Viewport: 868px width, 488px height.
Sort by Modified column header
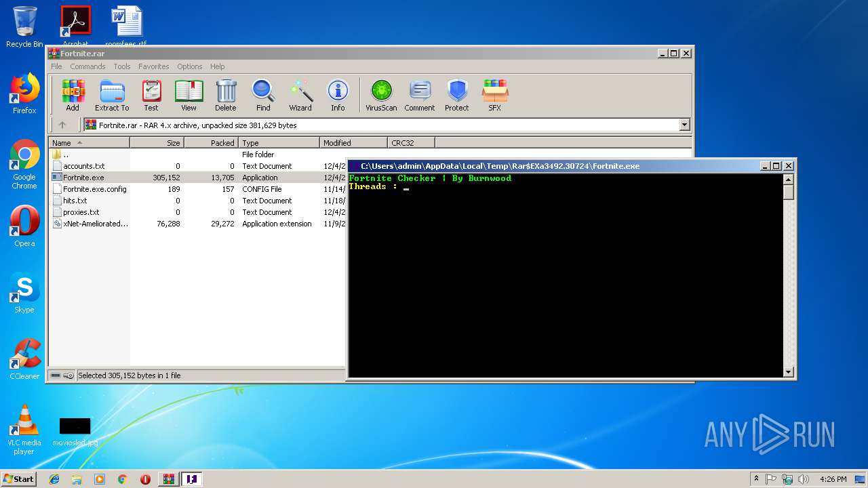(353, 143)
